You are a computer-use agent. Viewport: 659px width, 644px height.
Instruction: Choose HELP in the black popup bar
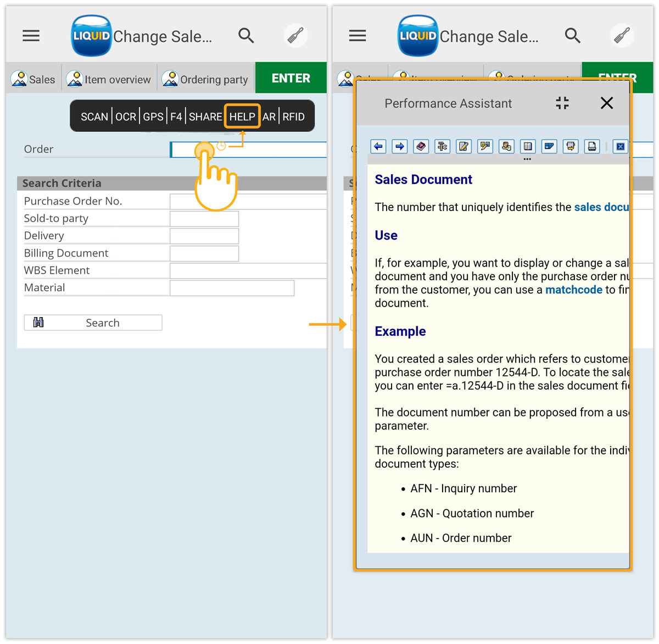(x=242, y=116)
